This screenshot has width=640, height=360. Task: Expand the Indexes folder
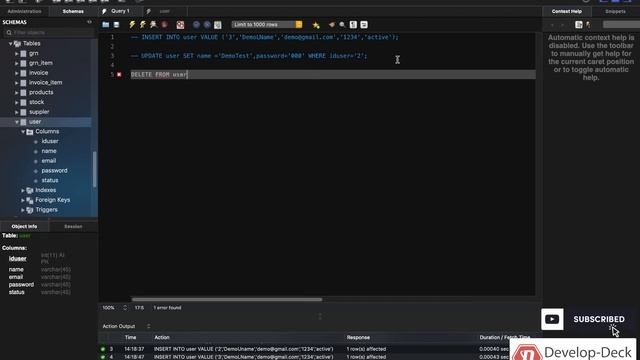click(23, 191)
